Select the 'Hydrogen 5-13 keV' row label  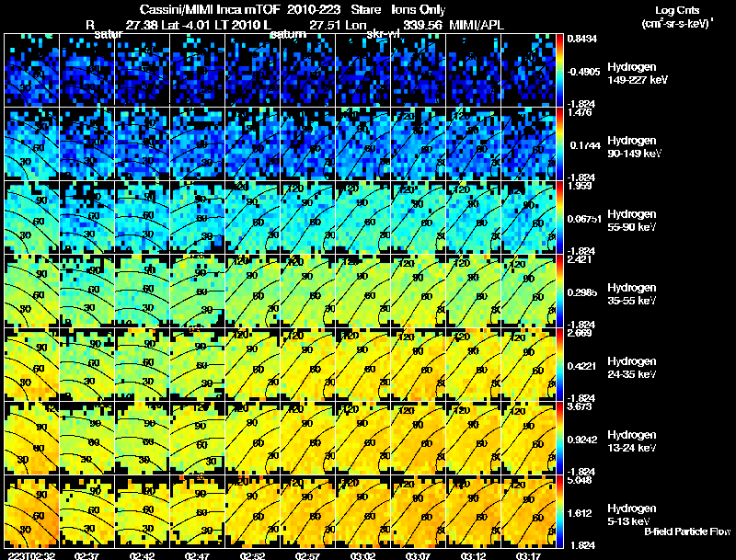click(632, 515)
